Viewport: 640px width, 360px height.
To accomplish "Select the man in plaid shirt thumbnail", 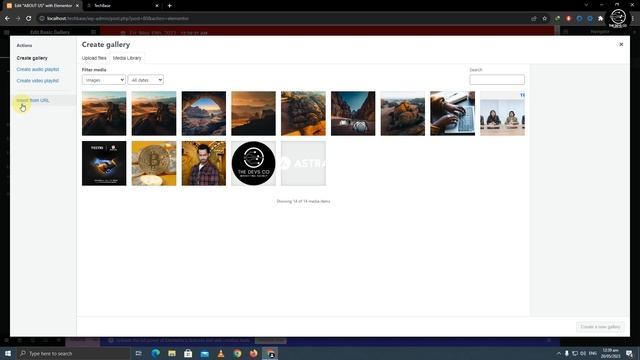I will (x=204, y=163).
